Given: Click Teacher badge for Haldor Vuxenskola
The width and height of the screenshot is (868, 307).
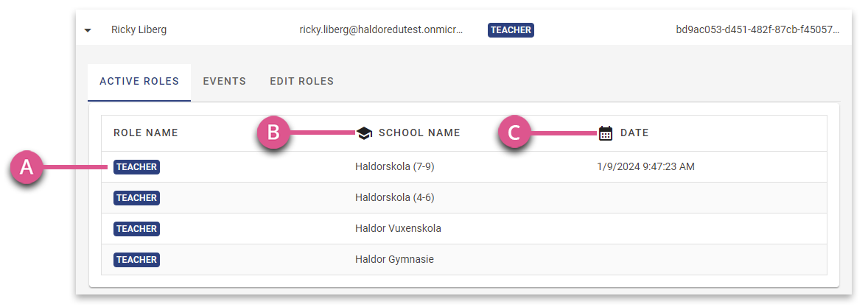Looking at the screenshot, I should pos(137,229).
